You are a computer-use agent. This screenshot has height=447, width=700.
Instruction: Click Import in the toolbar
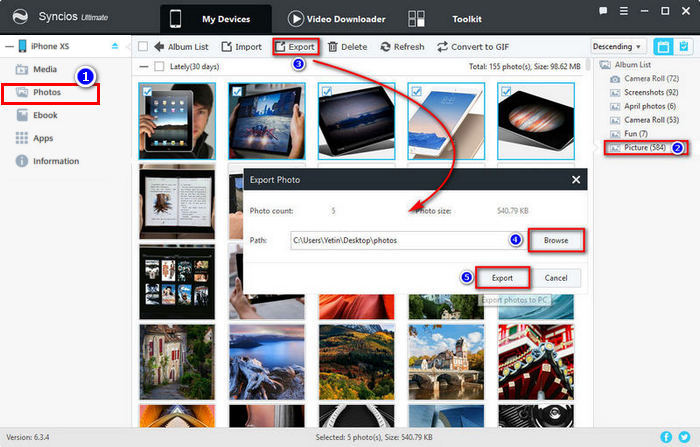[x=242, y=46]
